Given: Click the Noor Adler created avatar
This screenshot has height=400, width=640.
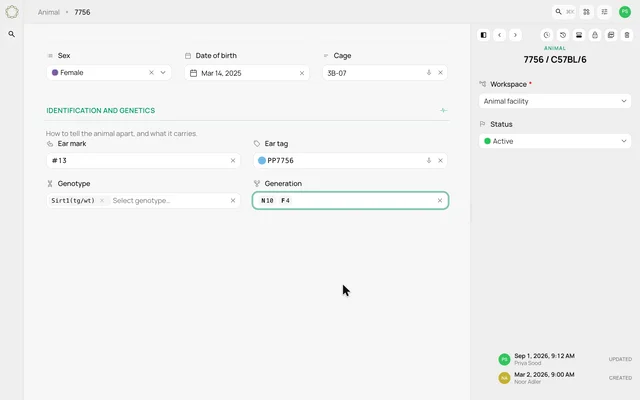Looking at the screenshot, I should [504, 378].
